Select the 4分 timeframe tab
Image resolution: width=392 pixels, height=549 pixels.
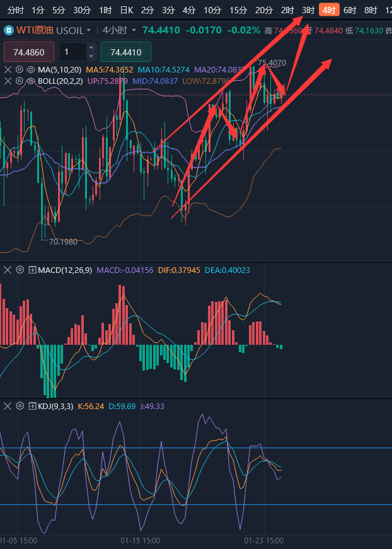pyautogui.click(x=189, y=11)
